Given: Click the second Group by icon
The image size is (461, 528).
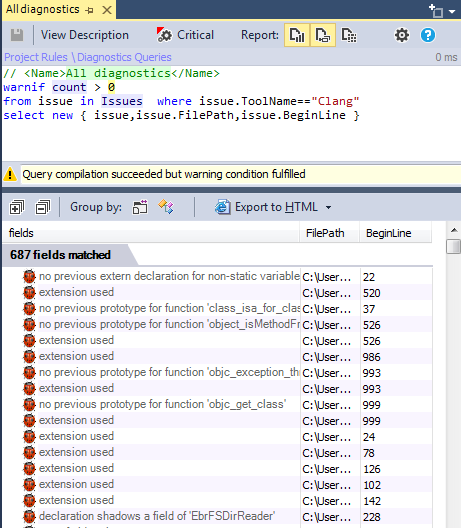Looking at the screenshot, I should pos(166,207).
